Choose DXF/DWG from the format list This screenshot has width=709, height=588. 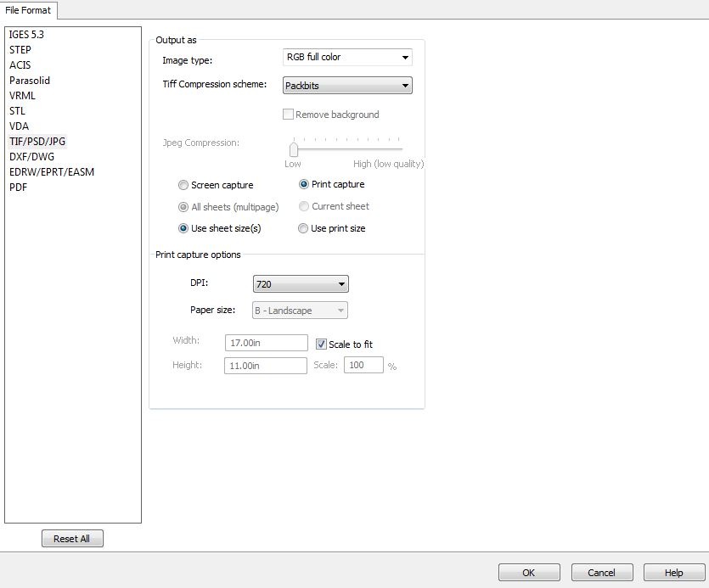[x=31, y=157]
